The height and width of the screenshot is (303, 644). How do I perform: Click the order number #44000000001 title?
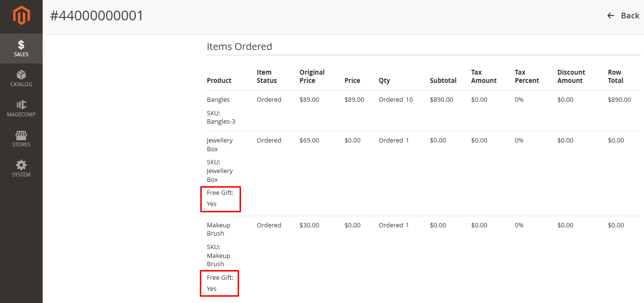[97, 16]
